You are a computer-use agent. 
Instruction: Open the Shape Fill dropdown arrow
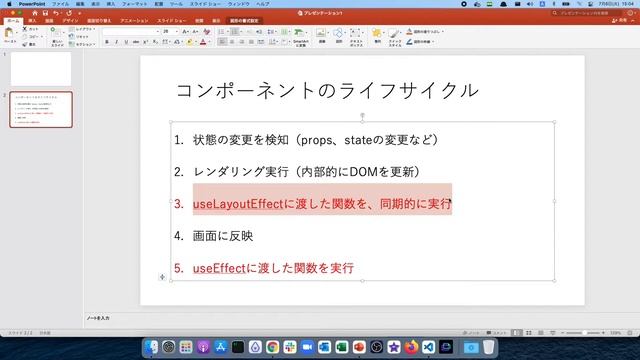[x=443, y=31]
